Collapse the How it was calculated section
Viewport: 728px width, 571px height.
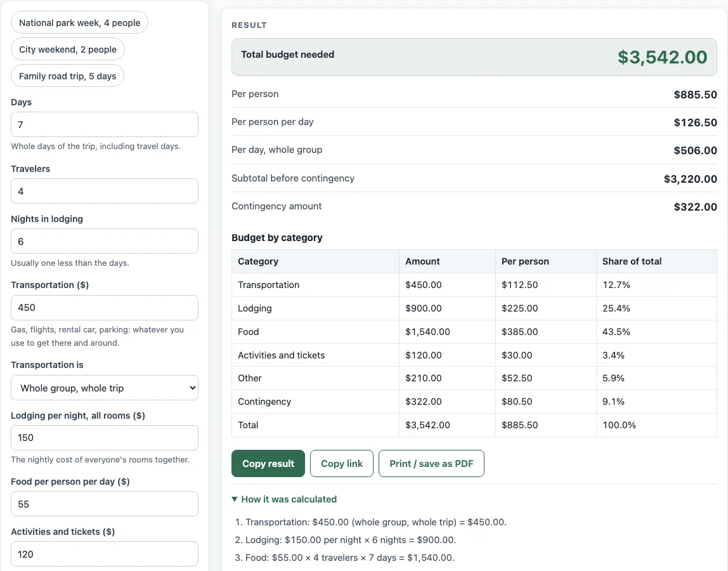coord(284,499)
